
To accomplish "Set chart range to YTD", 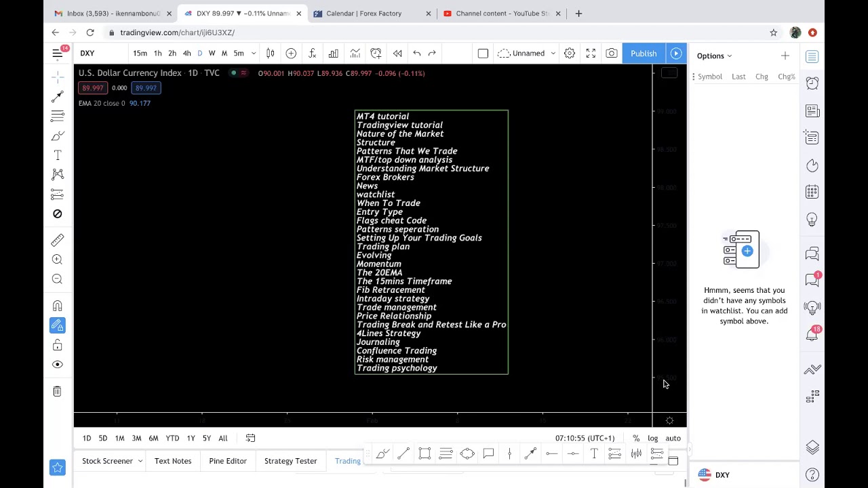I will (172, 439).
